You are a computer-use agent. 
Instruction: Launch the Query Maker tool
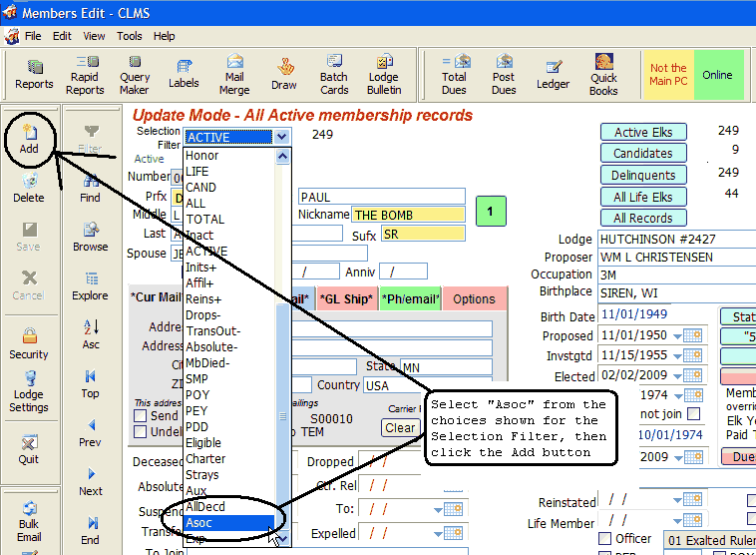pos(135,75)
